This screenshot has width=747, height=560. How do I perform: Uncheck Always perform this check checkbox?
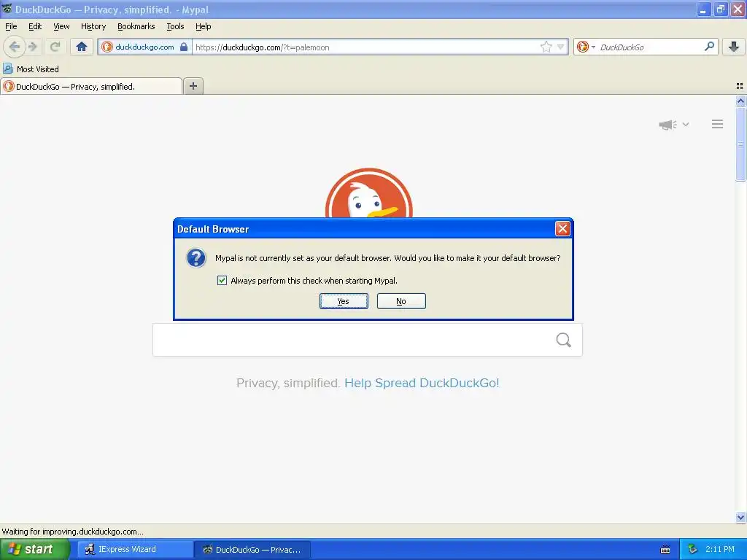(x=222, y=281)
